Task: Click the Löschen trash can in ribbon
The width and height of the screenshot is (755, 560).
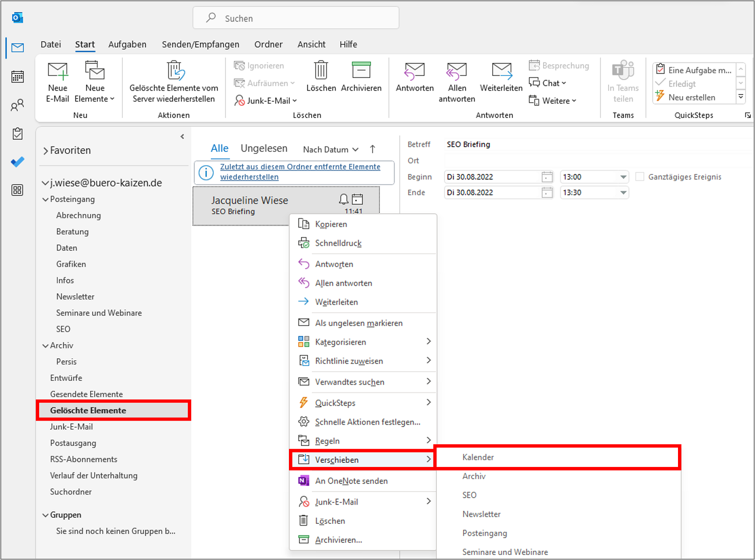Action: (x=321, y=76)
